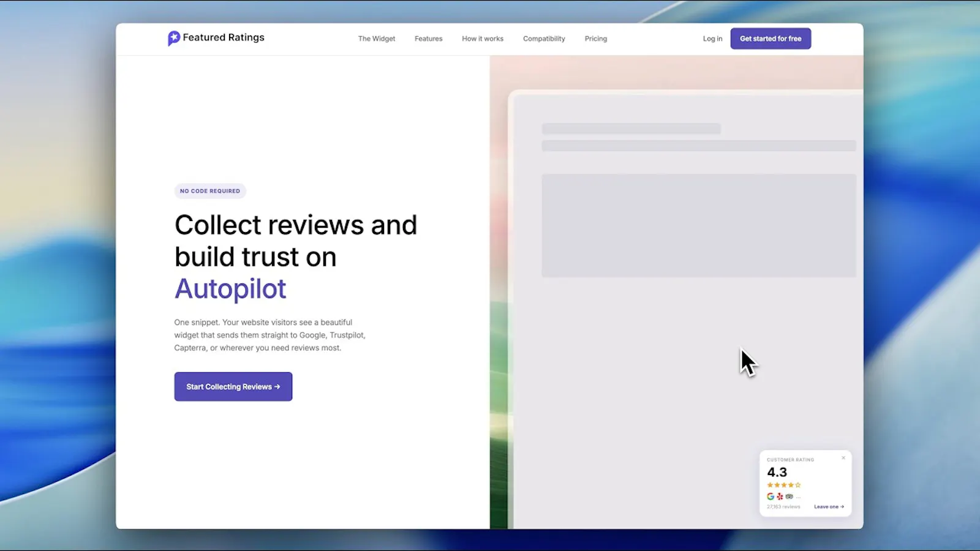Click the star rating row in widget
Image resolution: width=980 pixels, height=551 pixels.
(x=784, y=485)
